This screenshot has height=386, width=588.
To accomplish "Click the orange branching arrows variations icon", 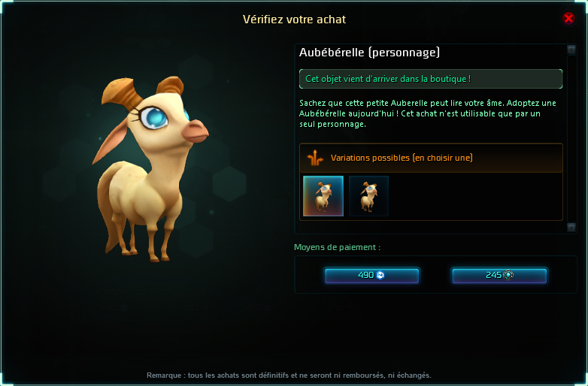I will (x=315, y=158).
